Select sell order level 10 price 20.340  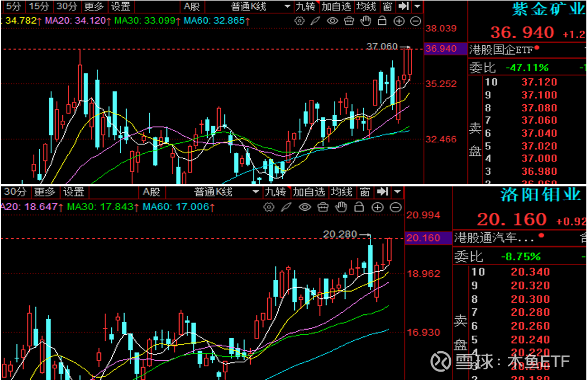tap(530, 272)
